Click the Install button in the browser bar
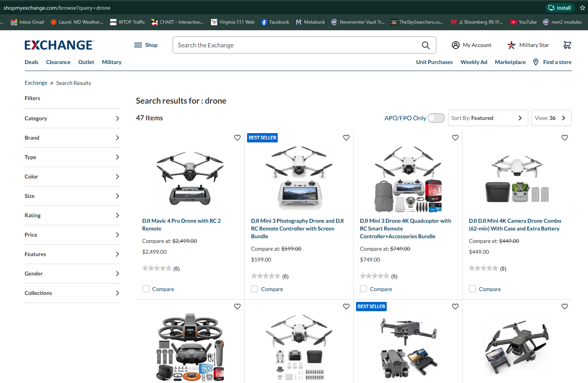 (559, 7)
